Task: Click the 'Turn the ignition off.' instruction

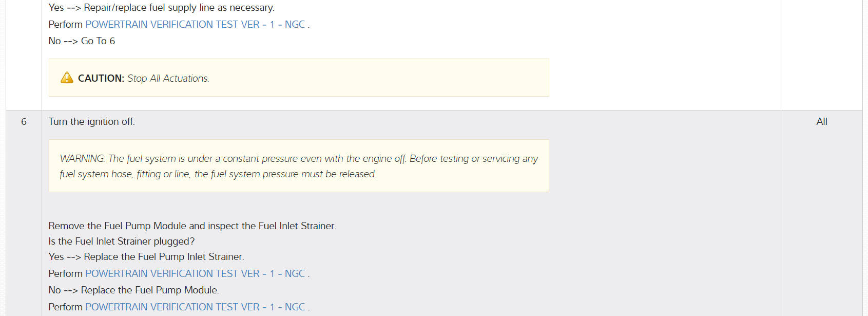Action: click(x=91, y=122)
